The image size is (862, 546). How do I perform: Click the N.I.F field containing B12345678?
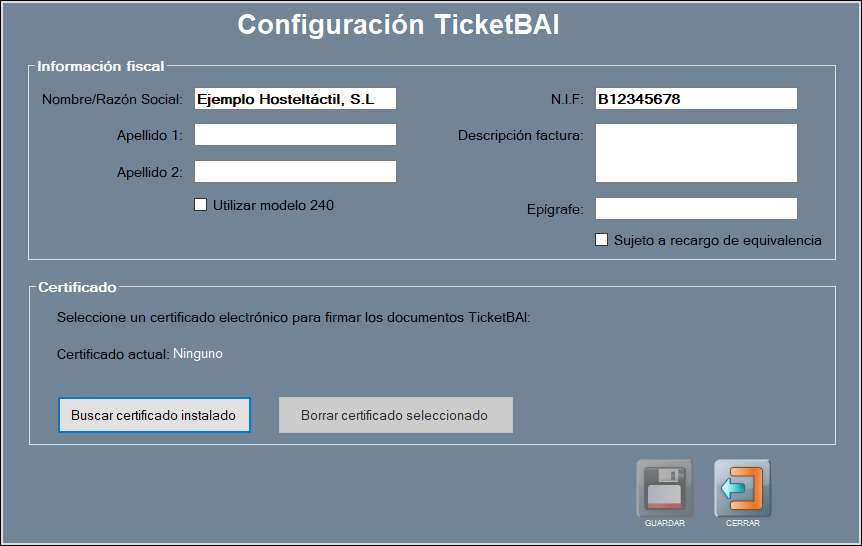(x=696, y=99)
